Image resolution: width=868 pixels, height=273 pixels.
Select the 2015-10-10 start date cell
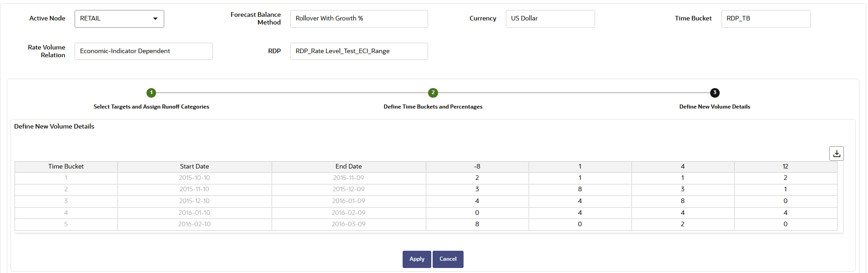pyautogui.click(x=194, y=178)
